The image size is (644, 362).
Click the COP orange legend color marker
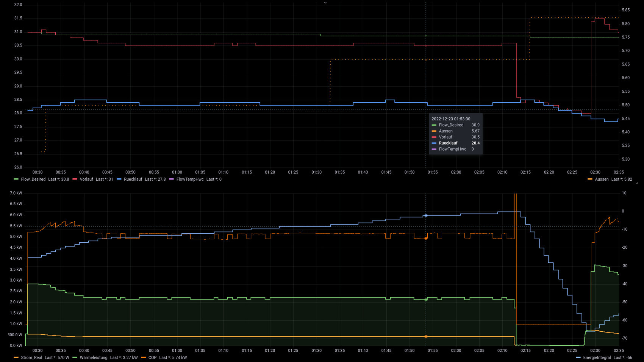click(143, 357)
